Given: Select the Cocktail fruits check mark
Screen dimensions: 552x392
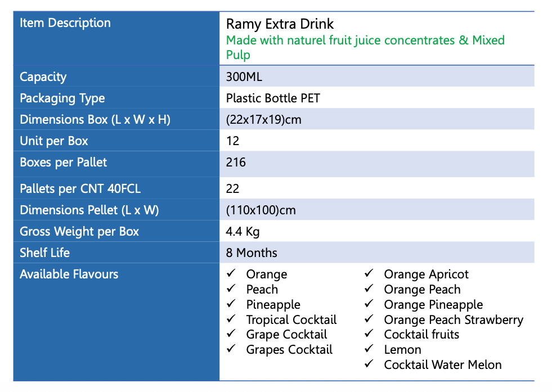Looking at the screenshot, I should 369,334.
